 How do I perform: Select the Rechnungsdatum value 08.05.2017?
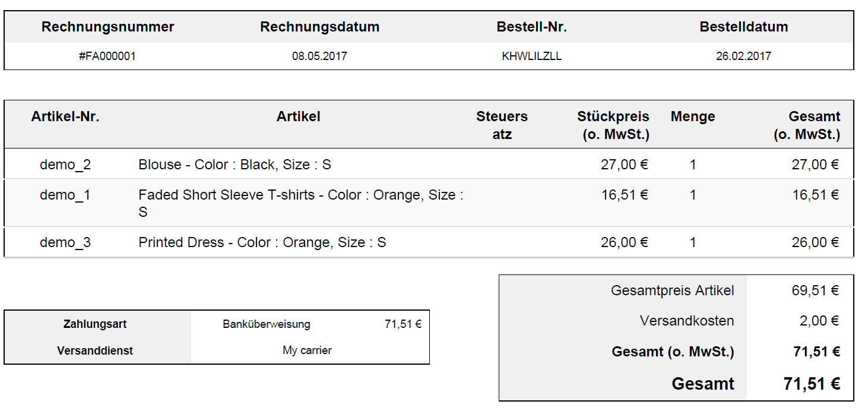(319, 56)
